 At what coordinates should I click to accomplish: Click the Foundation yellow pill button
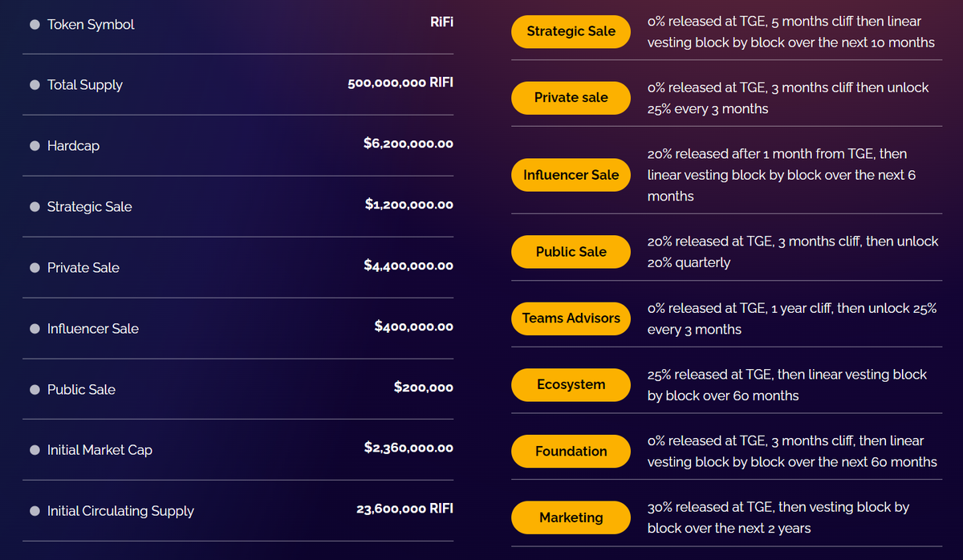pyautogui.click(x=571, y=451)
